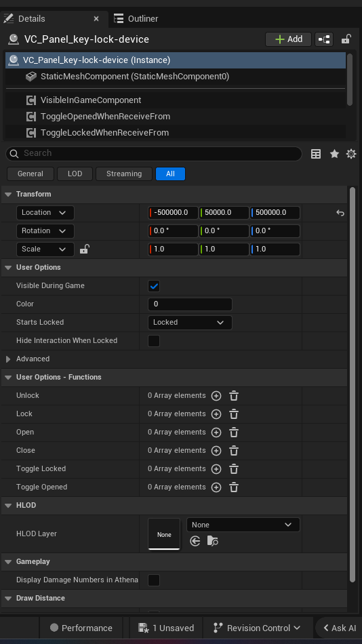Browse to HLOD Layer in Content Browser
This screenshot has width=362, height=644.
point(212,542)
